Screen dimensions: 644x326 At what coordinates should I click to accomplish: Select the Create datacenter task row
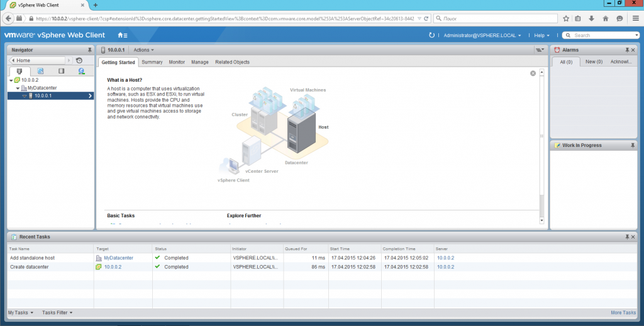coord(322,267)
